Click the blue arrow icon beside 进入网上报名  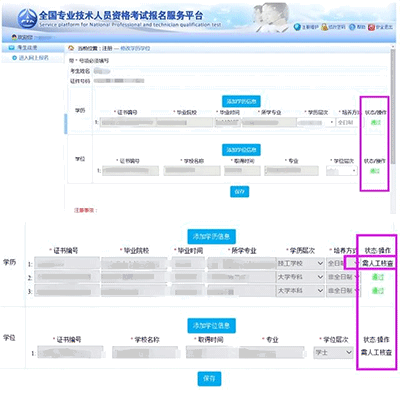[14, 58]
